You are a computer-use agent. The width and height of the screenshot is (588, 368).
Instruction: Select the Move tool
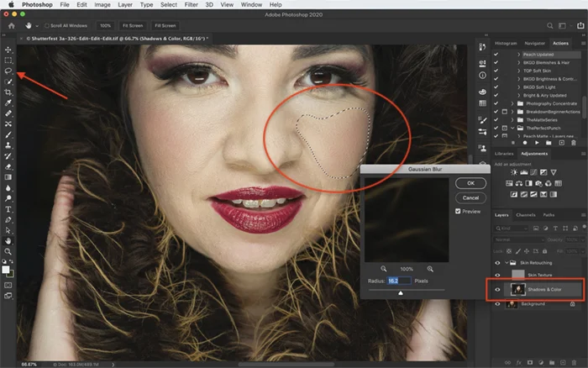[8, 50]
